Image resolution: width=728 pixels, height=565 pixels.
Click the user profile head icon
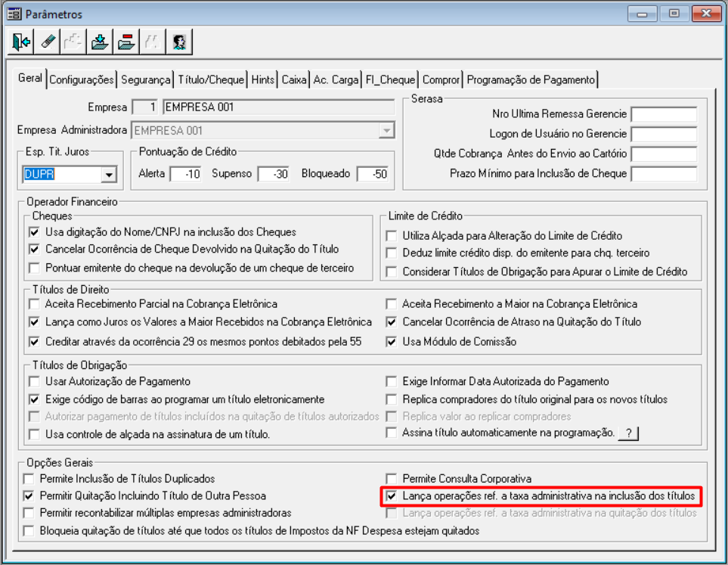(179, 42)
